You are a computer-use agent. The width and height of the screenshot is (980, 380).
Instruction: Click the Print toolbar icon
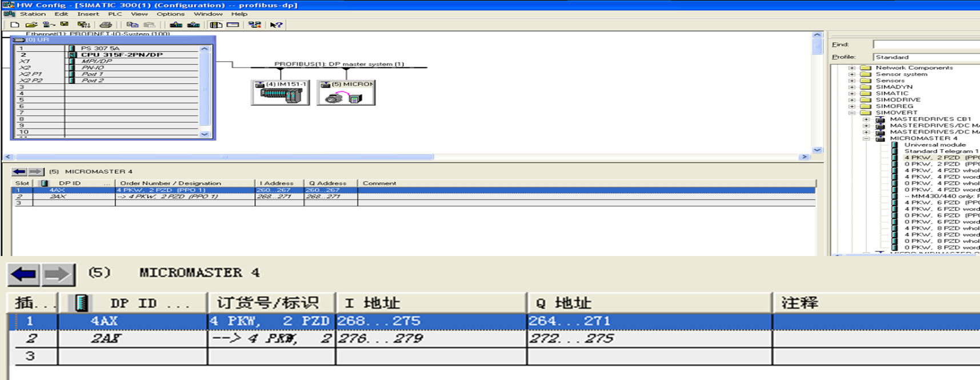point(106,25)
